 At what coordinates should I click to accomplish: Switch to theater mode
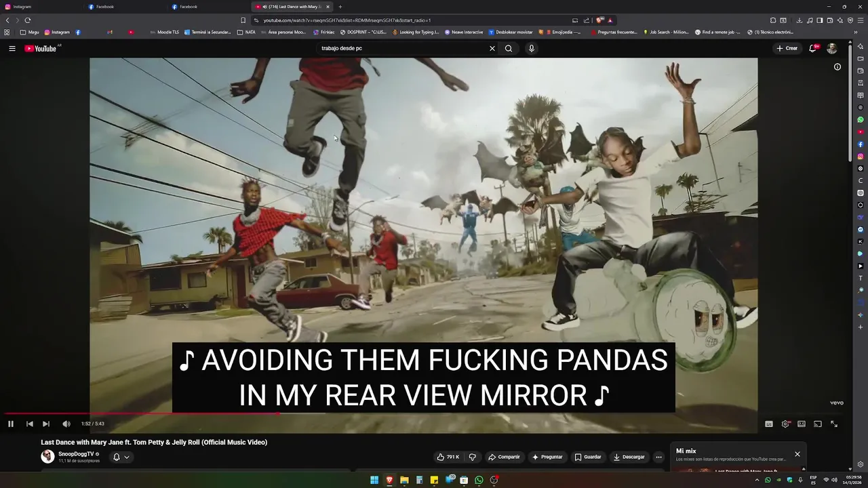click(802, 424)
